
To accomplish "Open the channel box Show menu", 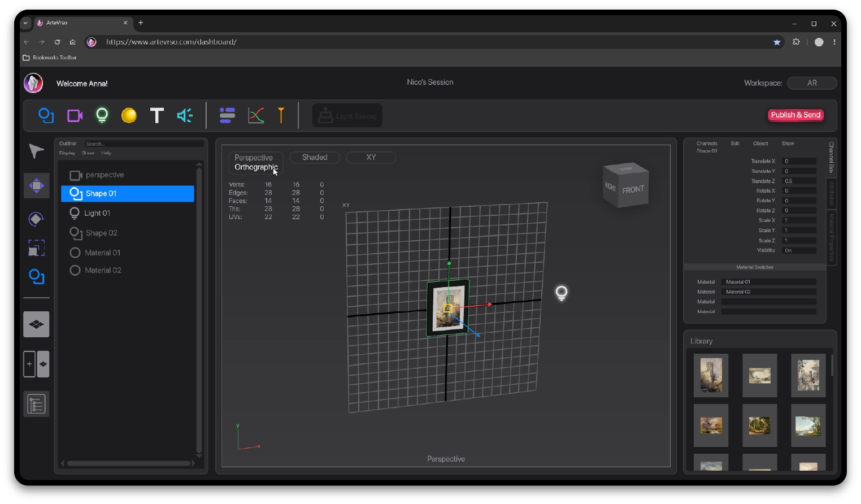I will coord(788,144).
